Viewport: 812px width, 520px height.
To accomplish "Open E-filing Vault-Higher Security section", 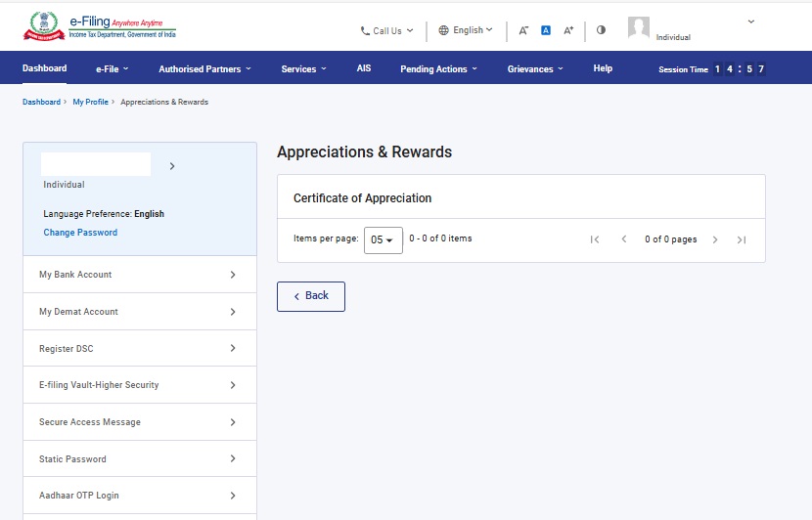I will coord(140,385).
